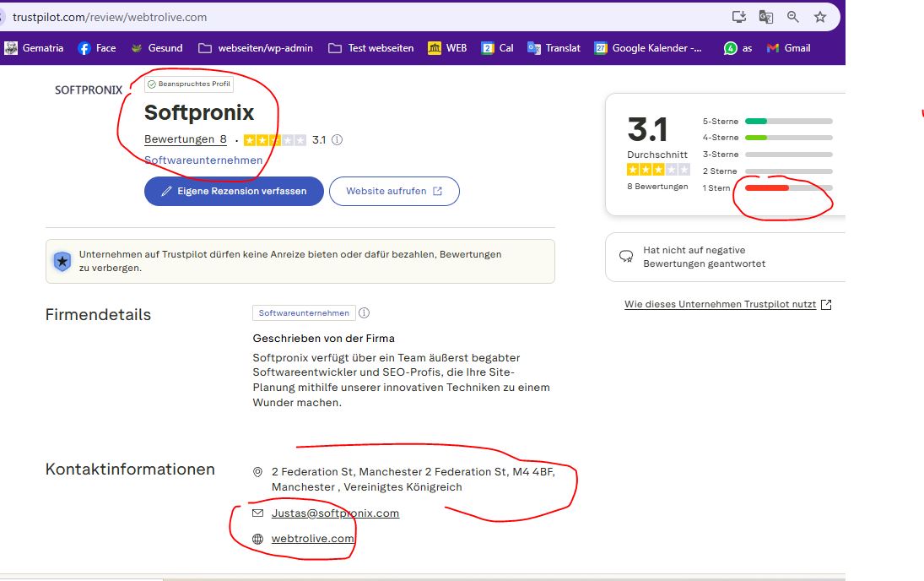Click the info icon next to 3.1 rating

(337, 140)
